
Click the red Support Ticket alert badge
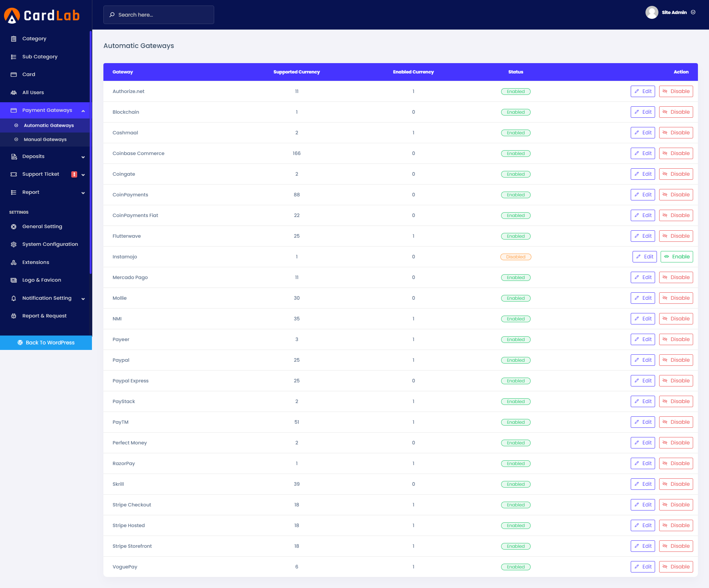(x=74, y=174)
